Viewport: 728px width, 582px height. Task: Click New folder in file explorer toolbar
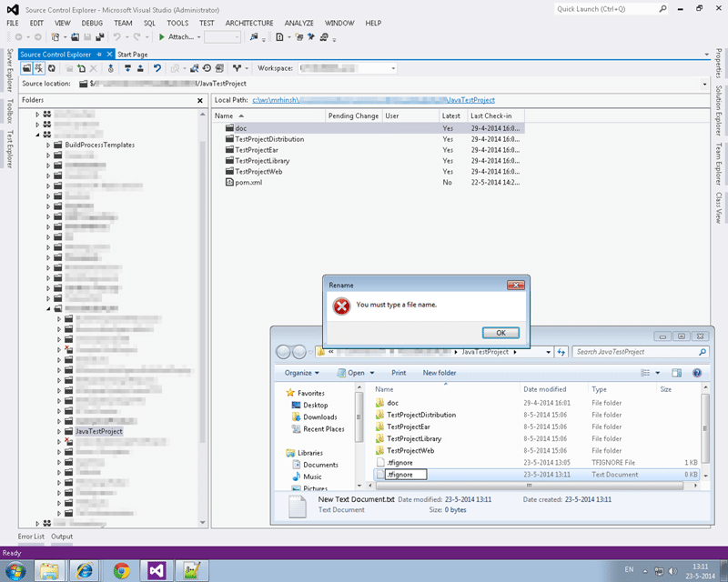tap(440, 373)
